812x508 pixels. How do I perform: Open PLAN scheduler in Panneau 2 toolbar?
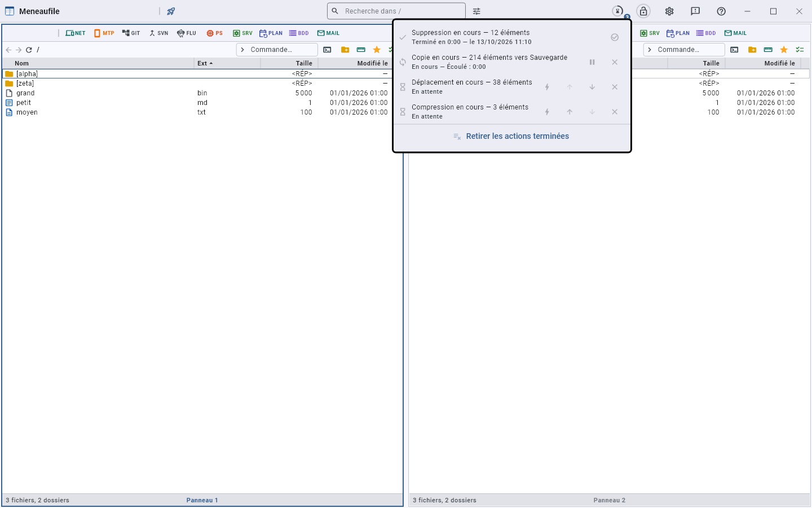click(678, 33)
